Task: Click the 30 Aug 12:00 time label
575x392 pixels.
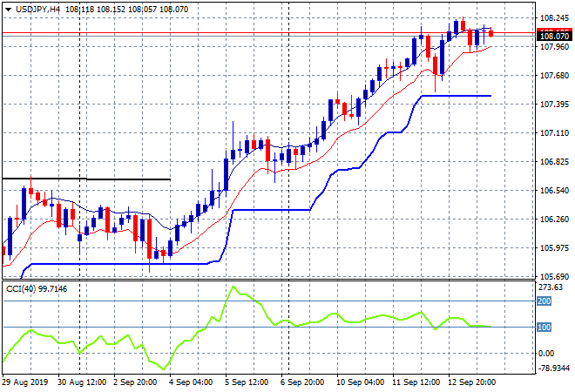Action: 82,382
